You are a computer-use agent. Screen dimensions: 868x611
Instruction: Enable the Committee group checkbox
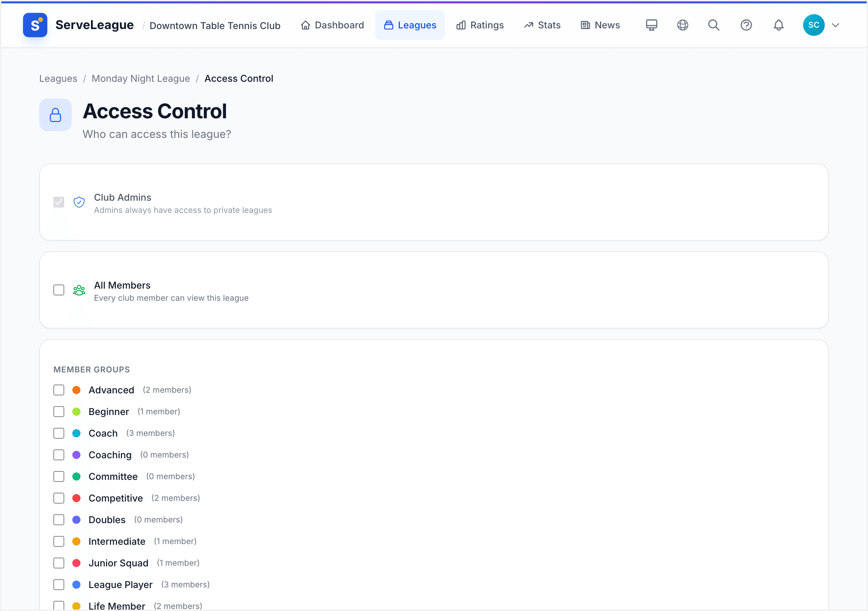tap(58, 476)
